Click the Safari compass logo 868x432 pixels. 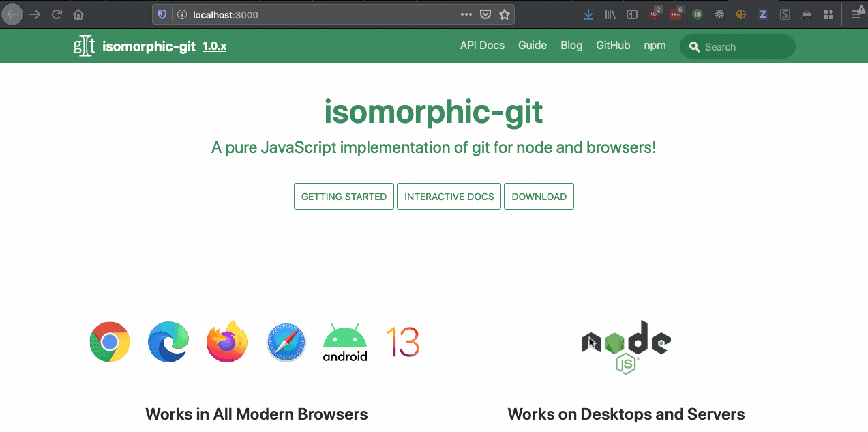(x=286, y=342)
